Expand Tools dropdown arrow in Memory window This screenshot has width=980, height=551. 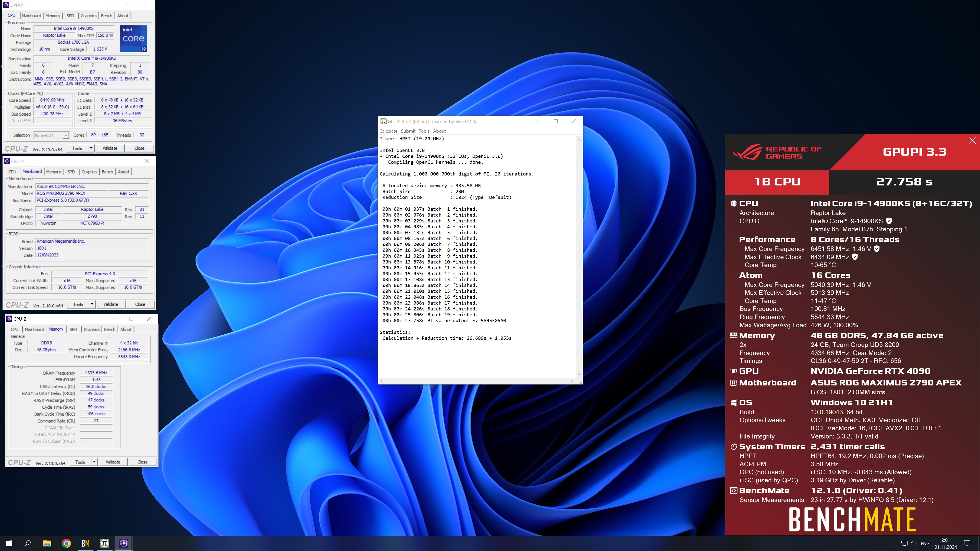pos(94,462)
